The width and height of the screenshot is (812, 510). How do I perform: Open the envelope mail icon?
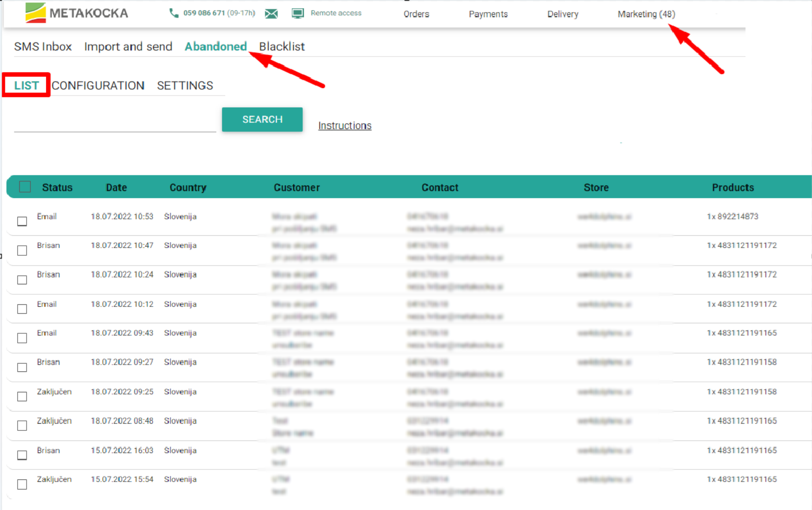click(x=271, y=14)
